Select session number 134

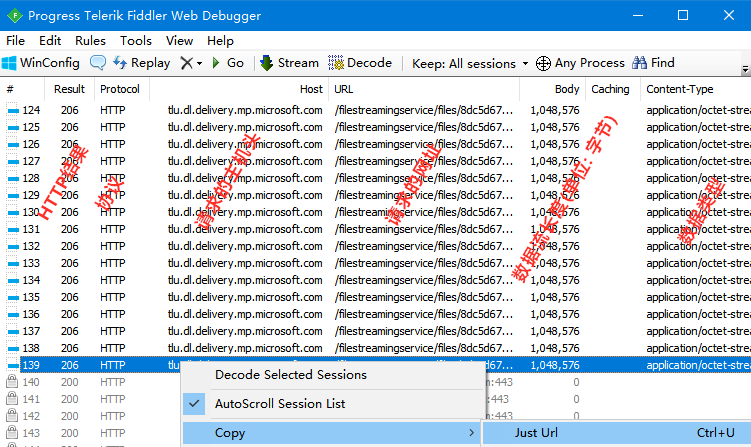(31, 280)
